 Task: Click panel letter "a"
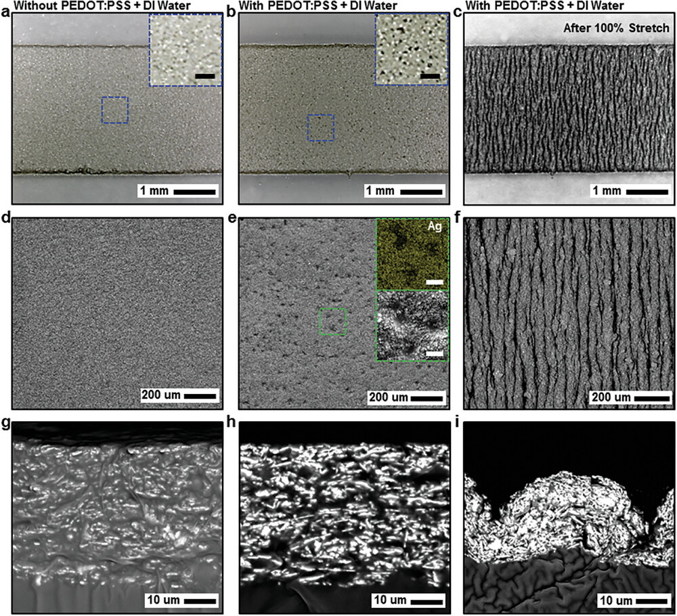click(5, 12)
